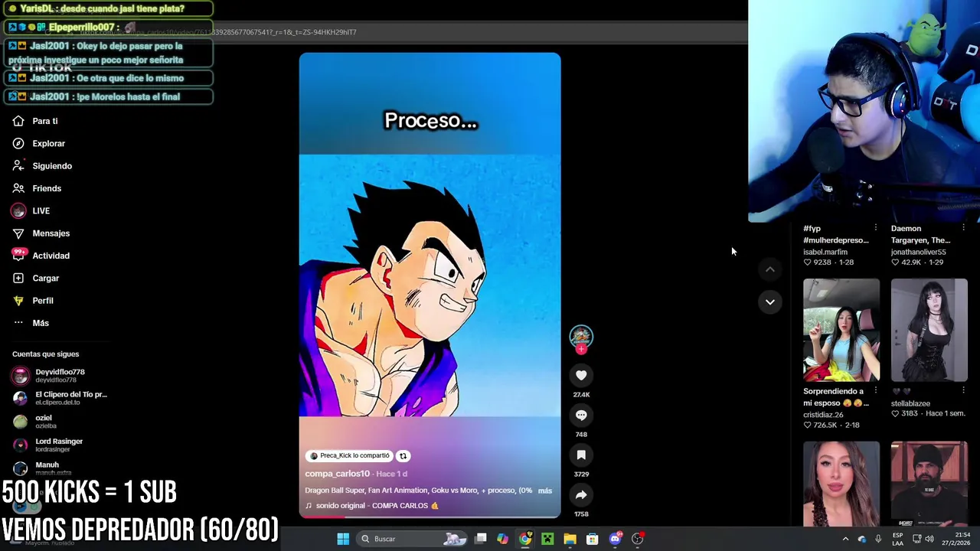Open Windows Start menu
This screenshot has height=551, width=980.
tap(343, 539)
